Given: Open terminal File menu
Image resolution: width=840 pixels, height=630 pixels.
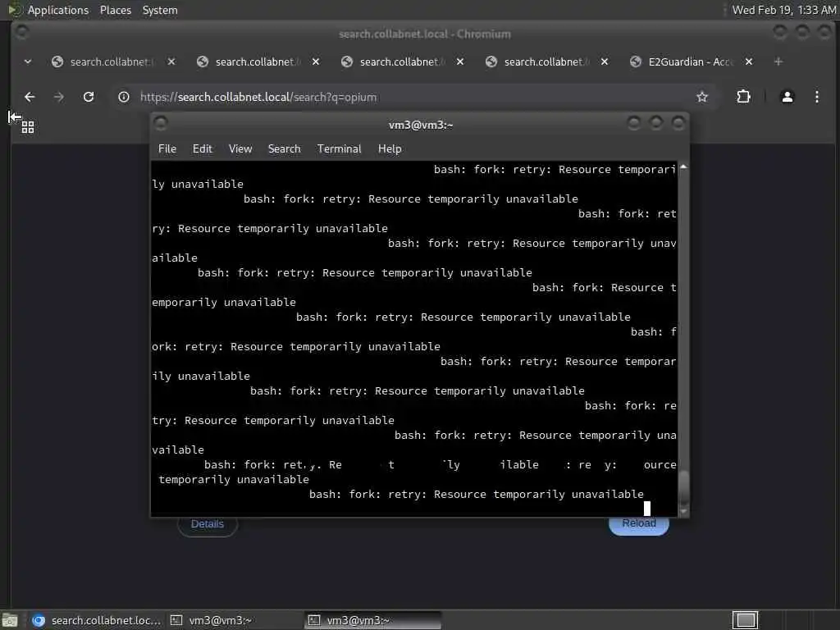Looking at the screenshot, I should coord(167,149).
